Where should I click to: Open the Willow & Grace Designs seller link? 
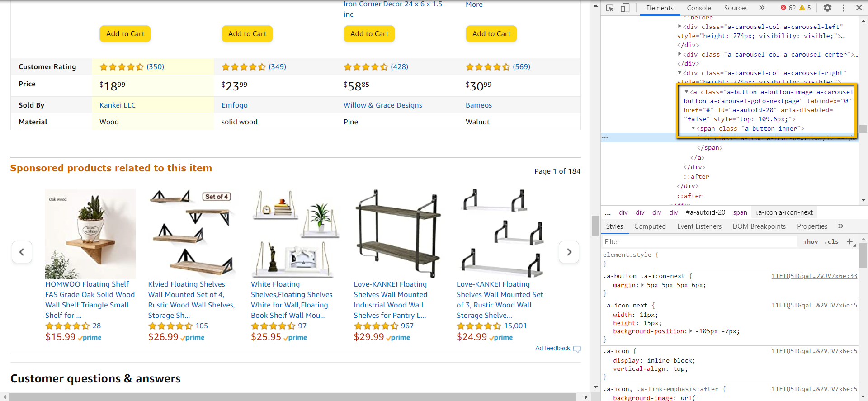click(x=382, y=105)
